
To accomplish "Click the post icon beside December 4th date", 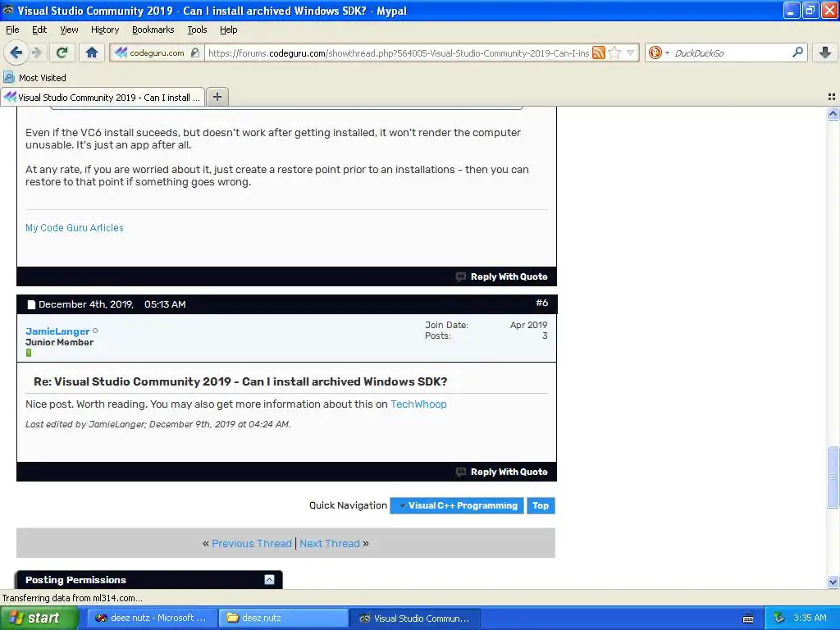I will tap(31, 304).
